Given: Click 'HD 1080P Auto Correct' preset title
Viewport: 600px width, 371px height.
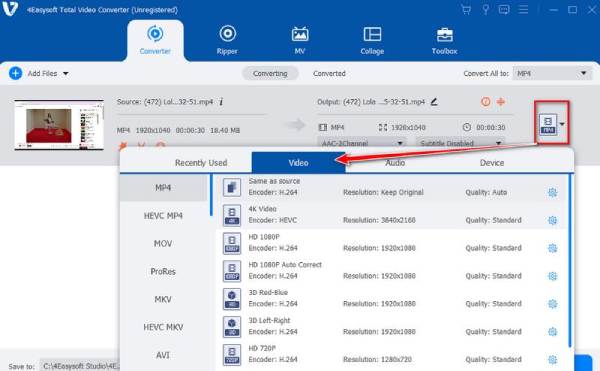Looking at the screenshot, I should (285, 265).
